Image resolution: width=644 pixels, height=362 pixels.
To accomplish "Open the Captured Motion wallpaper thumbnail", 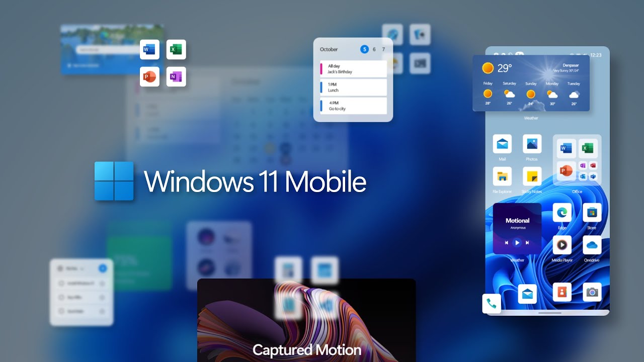I will [306, 320].
